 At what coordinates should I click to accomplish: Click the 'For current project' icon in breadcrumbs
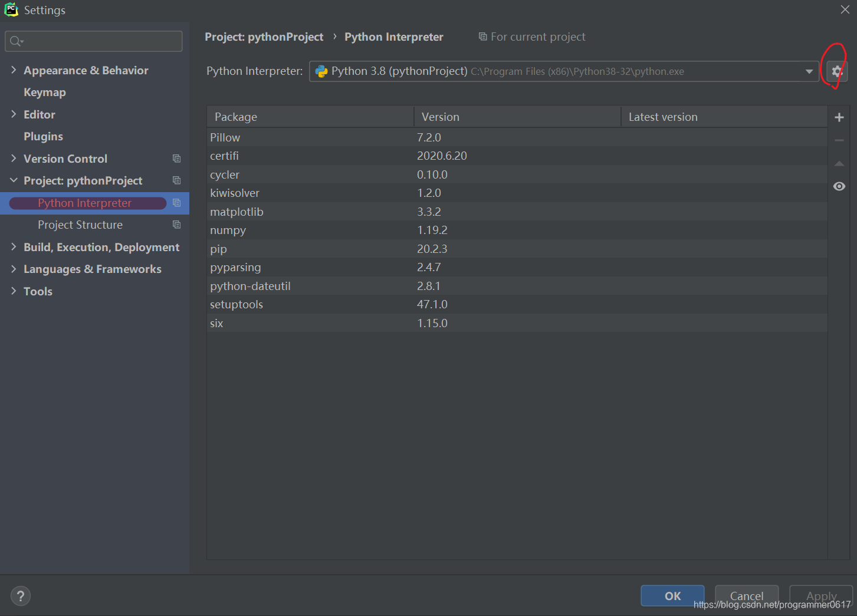pyautogui.click(x=482, y=37)
